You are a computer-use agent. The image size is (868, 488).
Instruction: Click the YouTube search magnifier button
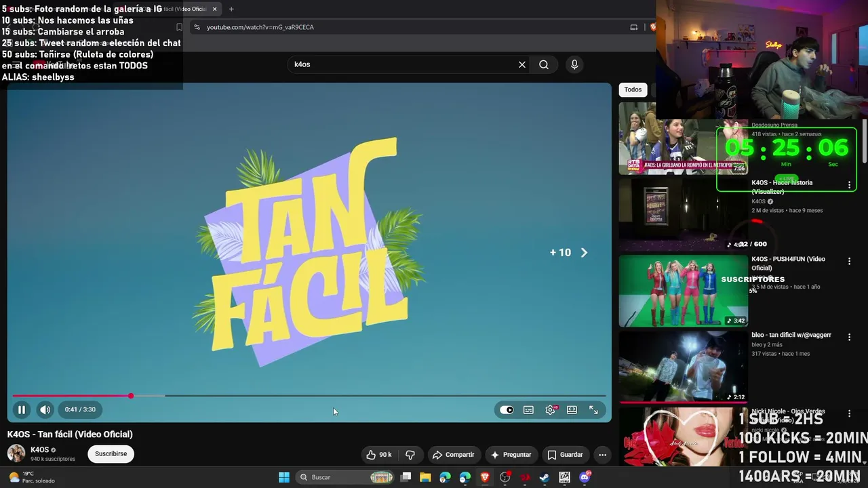[x=544, y=64]
